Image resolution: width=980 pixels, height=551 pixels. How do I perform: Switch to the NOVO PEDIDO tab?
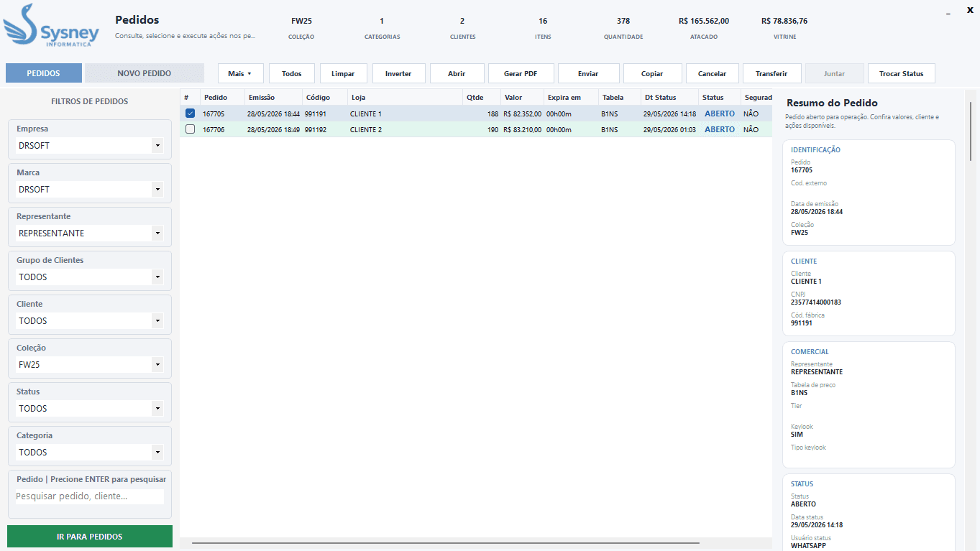pos(145,73)
